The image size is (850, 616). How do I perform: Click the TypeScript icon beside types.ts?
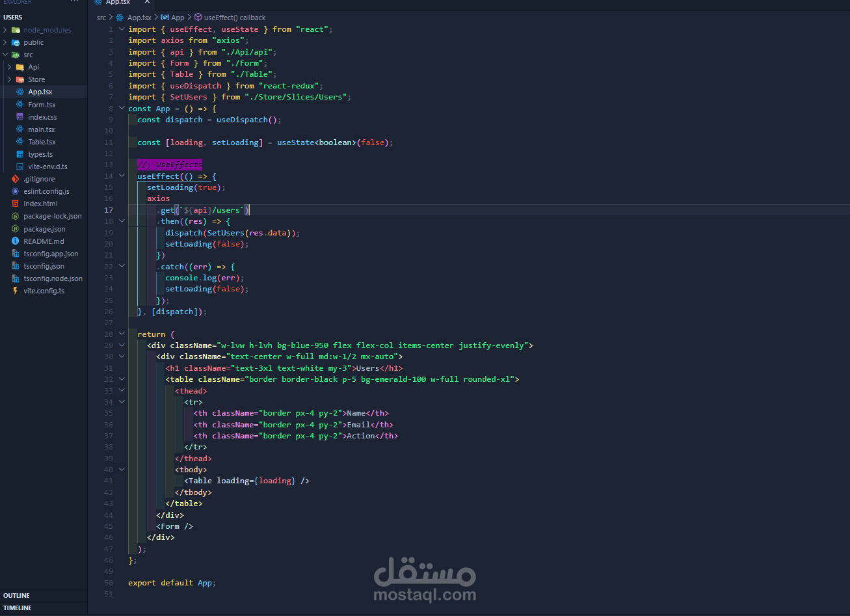point(20,154)
